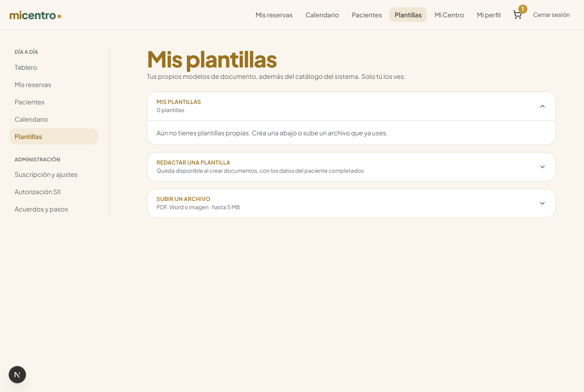Open Calendario in top navigation
This screenshot has height=392, width=584.
(x=322, y=15)
